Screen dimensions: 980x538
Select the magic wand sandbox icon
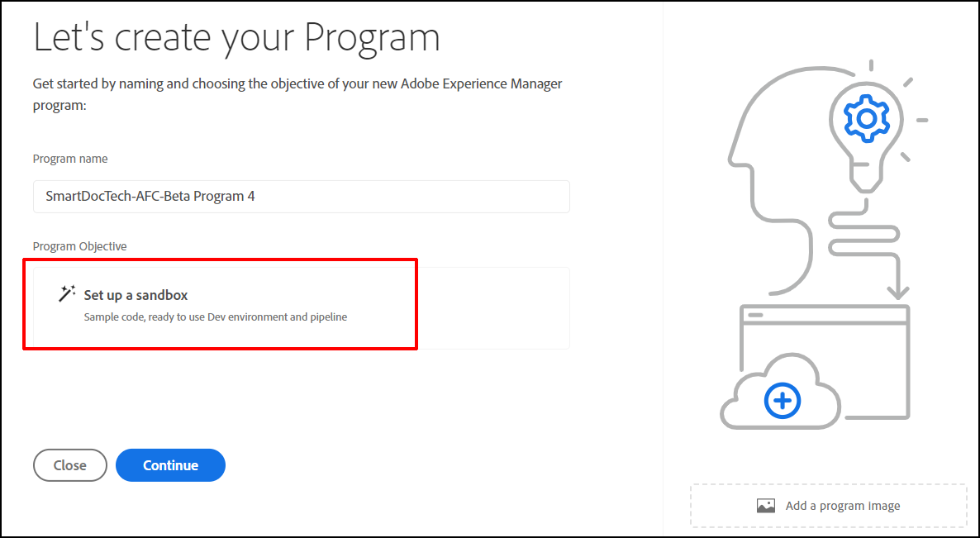pos(67,294)
